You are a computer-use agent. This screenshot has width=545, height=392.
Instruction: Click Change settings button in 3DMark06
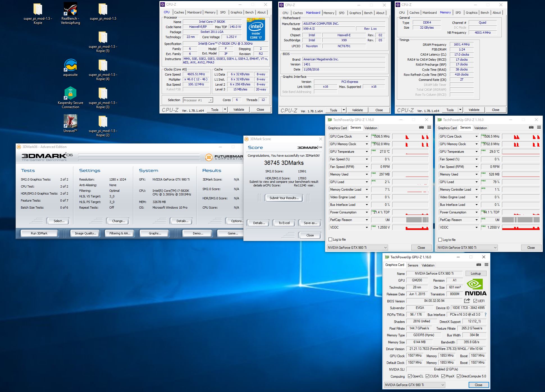click(118, 221)
